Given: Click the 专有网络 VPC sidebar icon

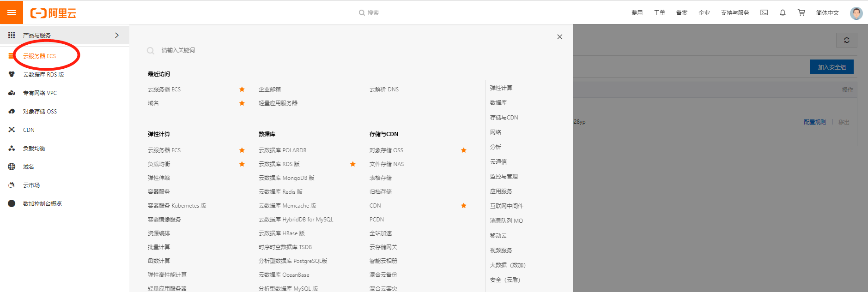Looking at the screenshot, I should pyautogui.click(x=12, y=93).
